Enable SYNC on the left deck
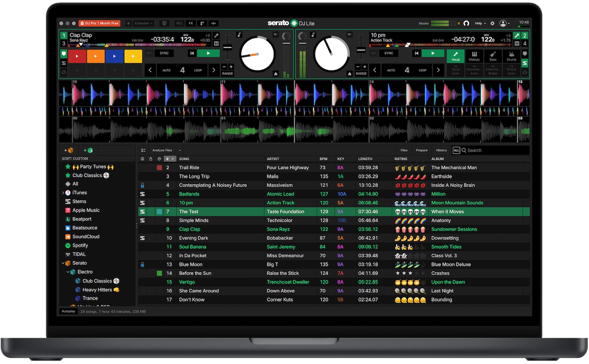The image size is (589, 364). [x=164, y=53]
